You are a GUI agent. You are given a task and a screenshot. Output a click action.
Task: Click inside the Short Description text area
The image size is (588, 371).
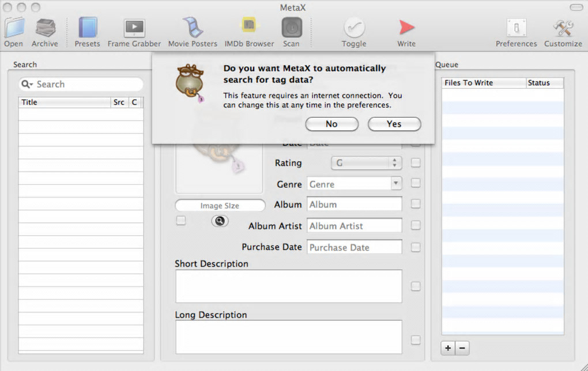pyautogui.click(x=289, y=286)
